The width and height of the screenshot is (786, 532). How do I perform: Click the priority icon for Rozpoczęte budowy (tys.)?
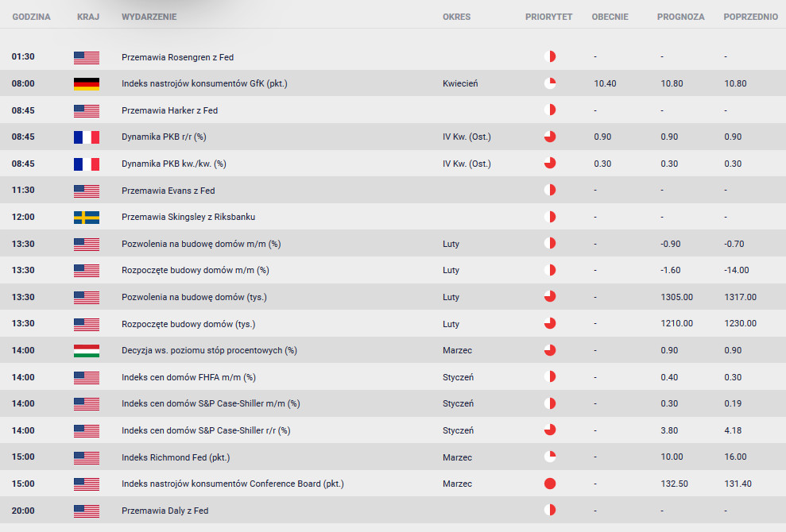pos(550,323)
